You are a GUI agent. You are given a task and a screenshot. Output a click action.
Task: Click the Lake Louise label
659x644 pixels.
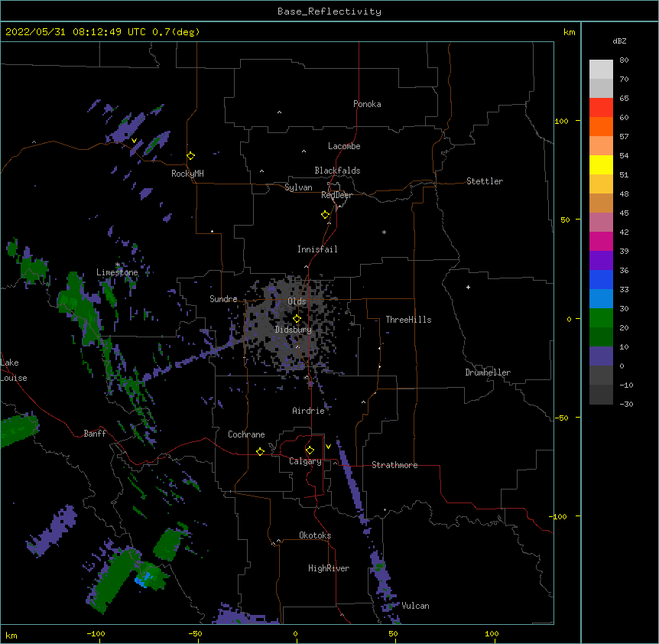click(12, 370)
